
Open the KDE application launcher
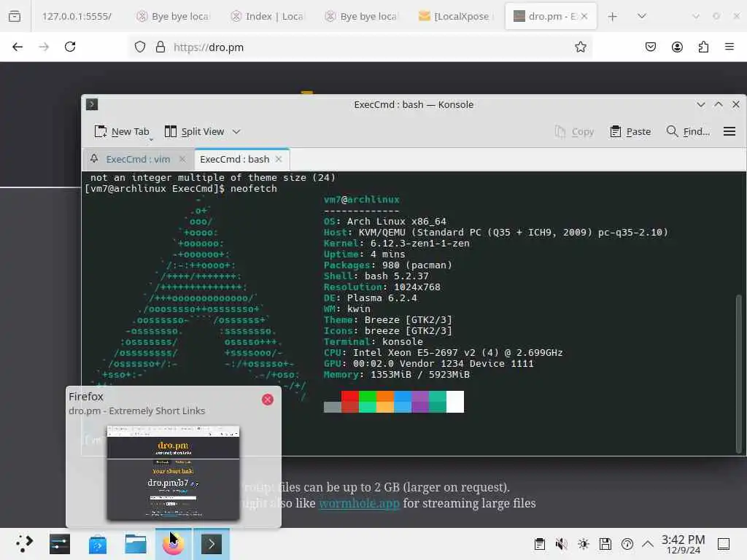tap(24, 543)
